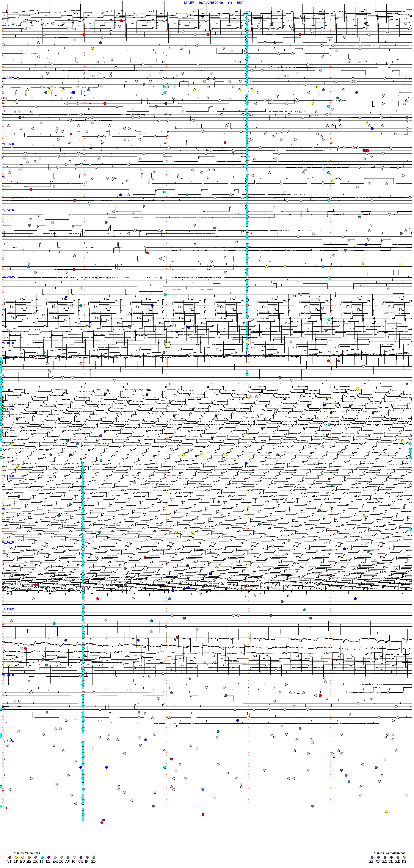Click the 'SD' legend label text
This screenshot has width=414, height=868.
[x=93, y=862]
